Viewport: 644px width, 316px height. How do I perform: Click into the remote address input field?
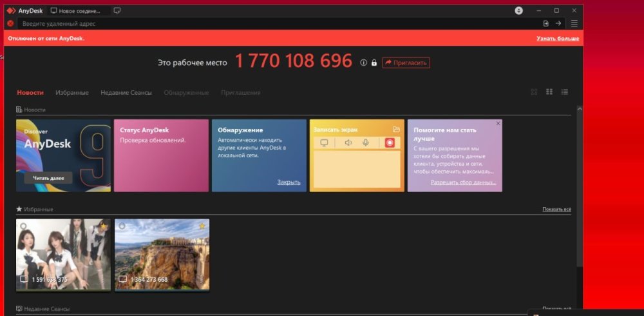click(x=279, y=23)
